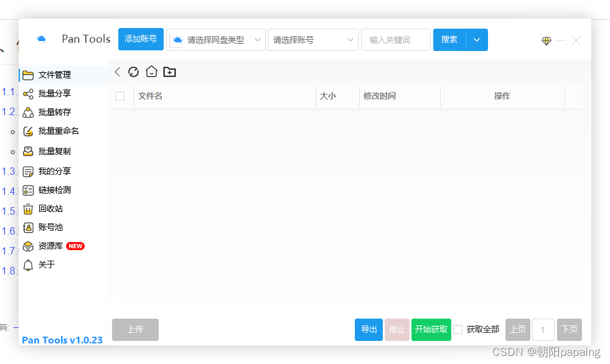Open the 请选择网盘类型 dropdown
The height and width of the screenshot is (364, 610).
216,40
